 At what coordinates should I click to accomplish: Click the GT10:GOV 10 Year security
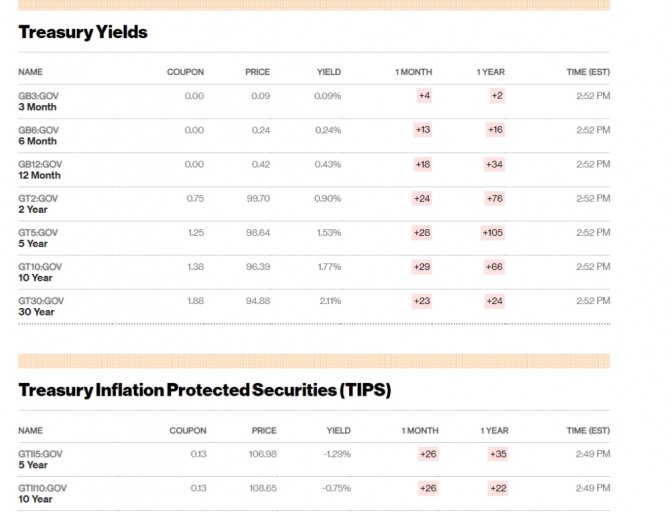[x=40, y=271]
